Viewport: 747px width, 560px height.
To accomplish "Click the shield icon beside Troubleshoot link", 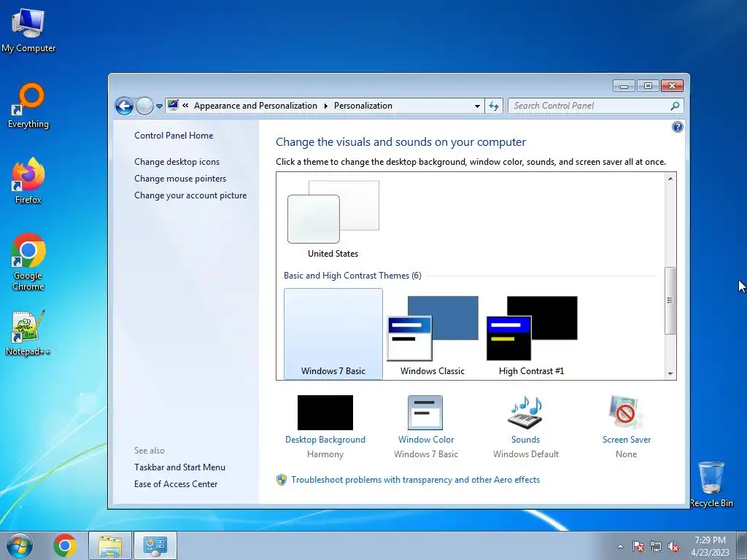I will [282, 480].
